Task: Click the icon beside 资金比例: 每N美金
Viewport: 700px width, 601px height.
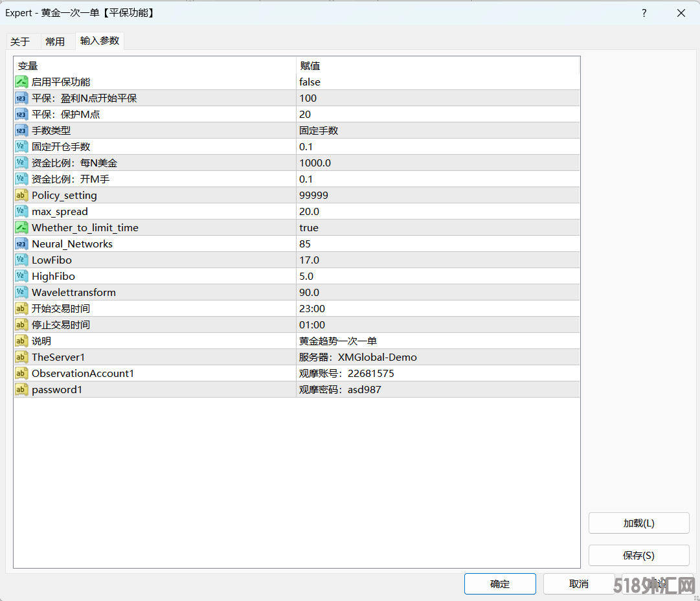Action: [21, 163]
